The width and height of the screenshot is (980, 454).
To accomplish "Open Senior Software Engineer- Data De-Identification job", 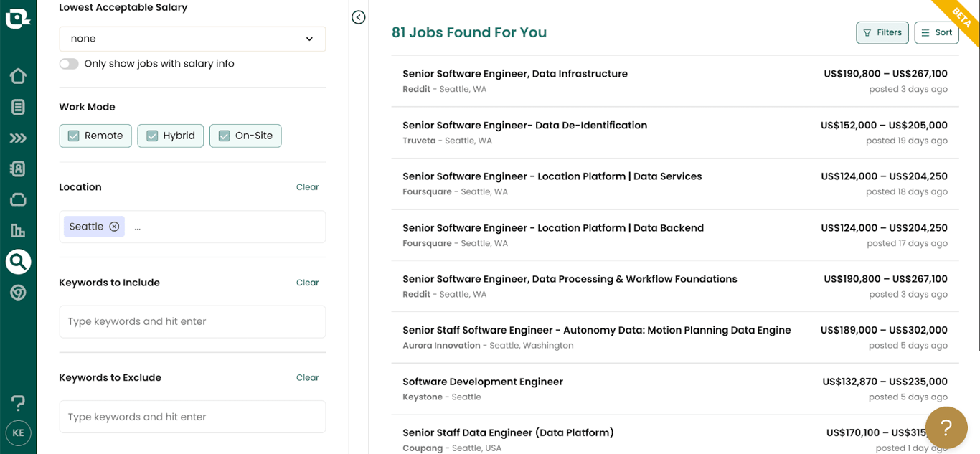I will click(x=674, y=133).
